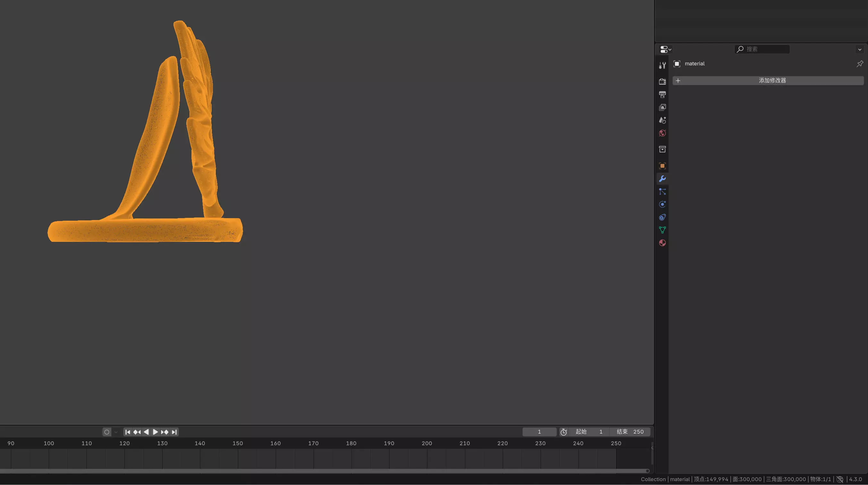This screenshot has width=868, height=485.
Task: Open the Tool properties tab
Action: click(662, 65)
